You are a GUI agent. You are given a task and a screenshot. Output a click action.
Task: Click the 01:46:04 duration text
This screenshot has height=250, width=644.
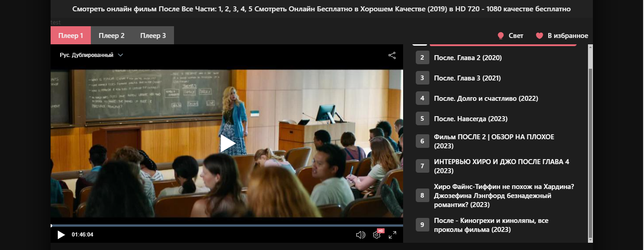tap(82, 235)
